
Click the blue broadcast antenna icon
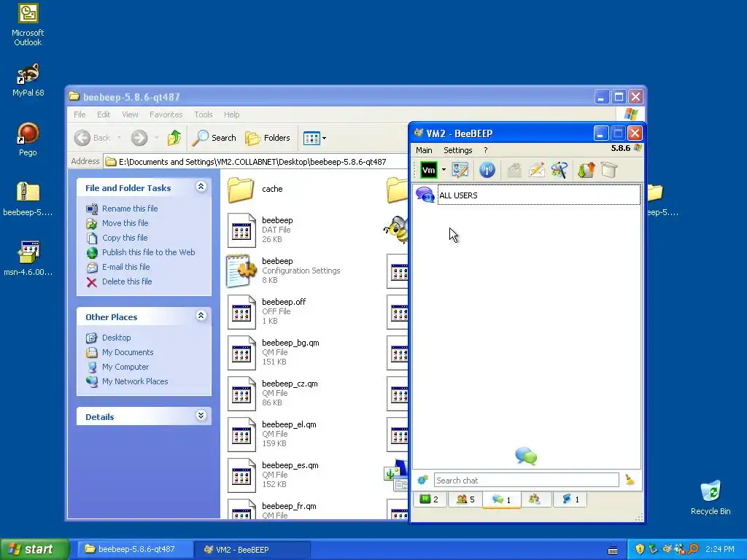click(487, 170)
